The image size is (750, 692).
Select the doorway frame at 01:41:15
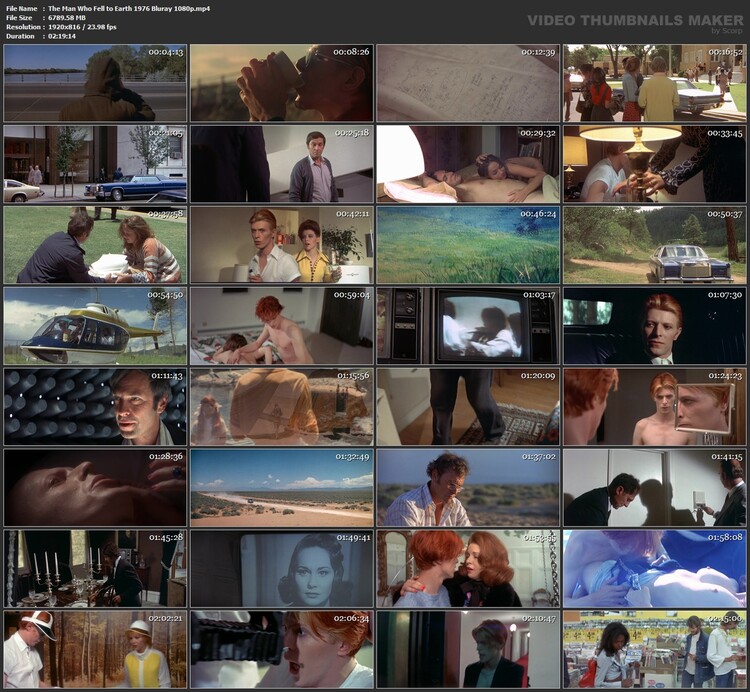tap(655, 487)
